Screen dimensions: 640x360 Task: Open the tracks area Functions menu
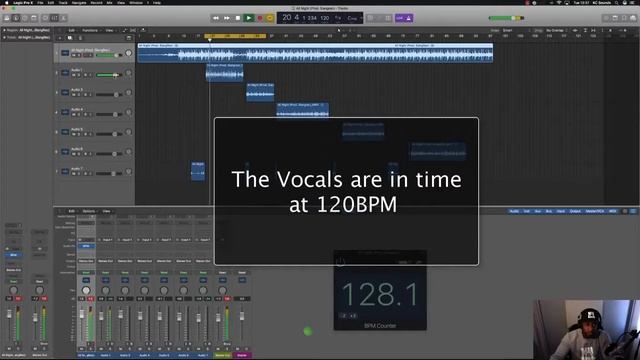[x=90, y=30]
